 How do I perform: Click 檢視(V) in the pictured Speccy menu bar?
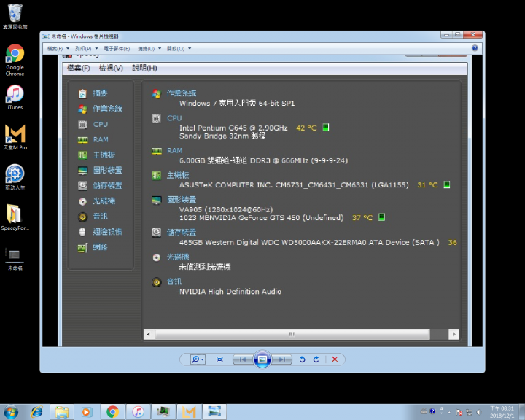tap(111, 68)
